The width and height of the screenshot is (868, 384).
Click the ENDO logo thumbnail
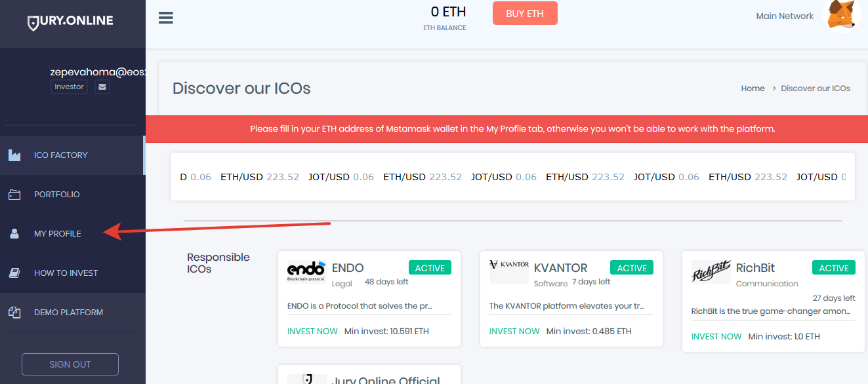306,271
